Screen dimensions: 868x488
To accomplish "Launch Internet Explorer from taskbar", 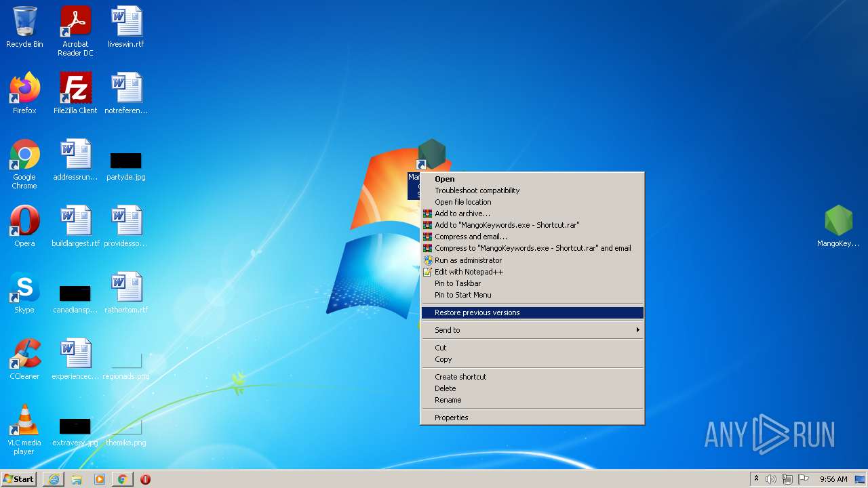I will coord(54,479).
